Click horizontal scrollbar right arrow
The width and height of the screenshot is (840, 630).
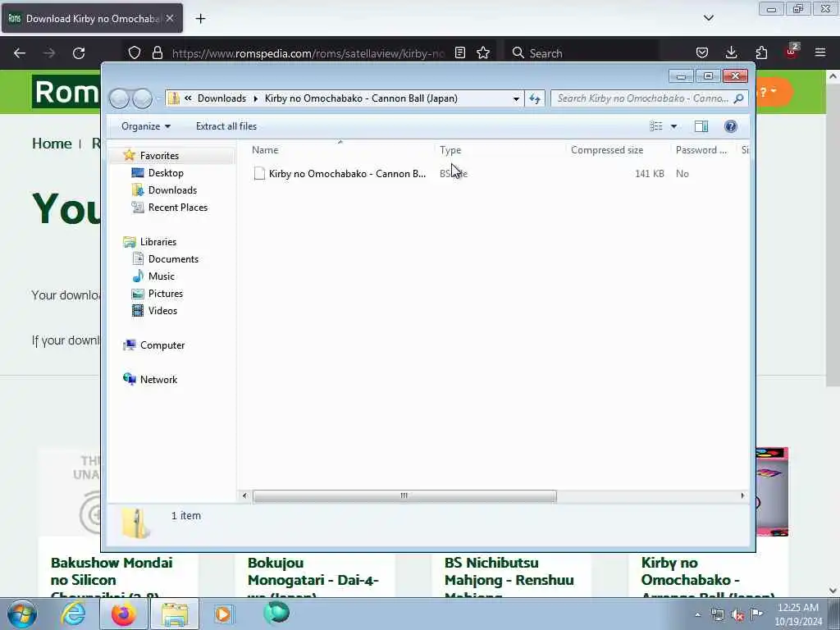pyautogui.click(x=742, y=496)
